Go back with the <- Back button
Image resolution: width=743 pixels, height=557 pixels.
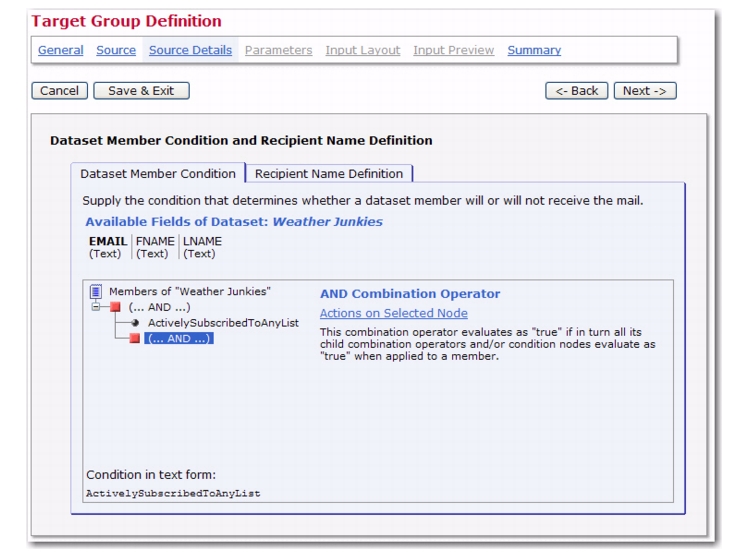pos(577,91)
